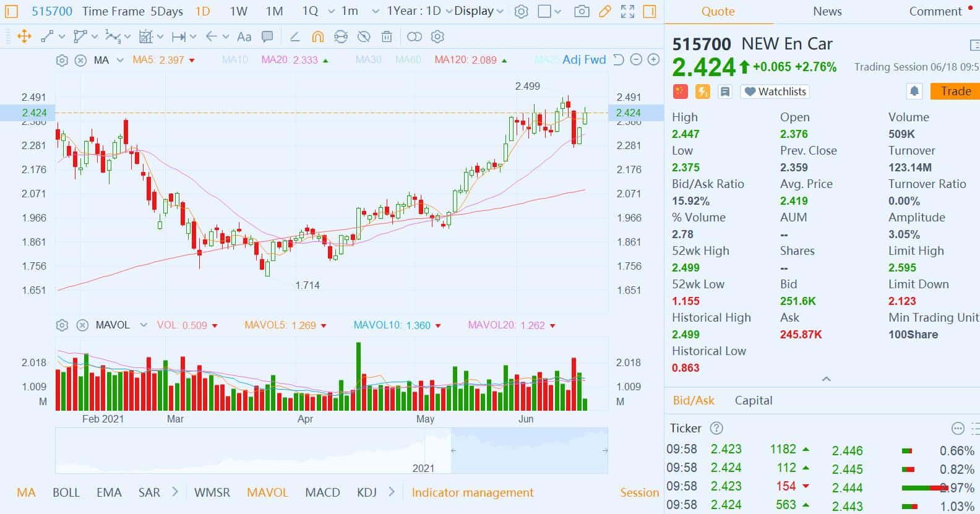The image size is (980, 514).
Task: Click the price alert bell icon
Action: pyautogui.click(x=914, y=92)
